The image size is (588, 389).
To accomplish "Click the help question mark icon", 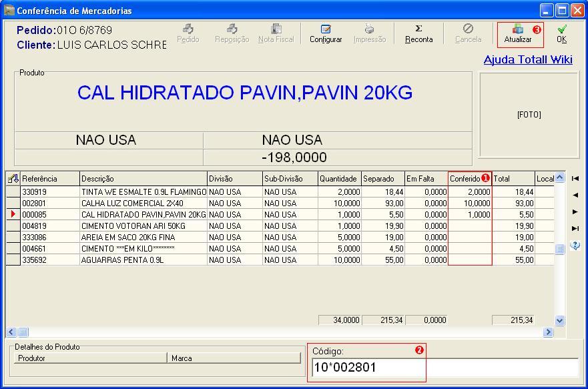I will 575,246.
